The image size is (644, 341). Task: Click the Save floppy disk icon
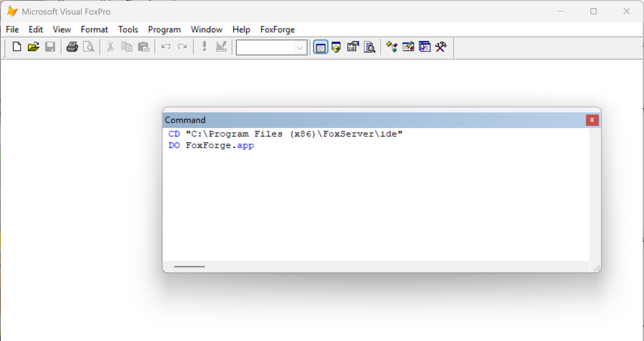pos(50,47)
